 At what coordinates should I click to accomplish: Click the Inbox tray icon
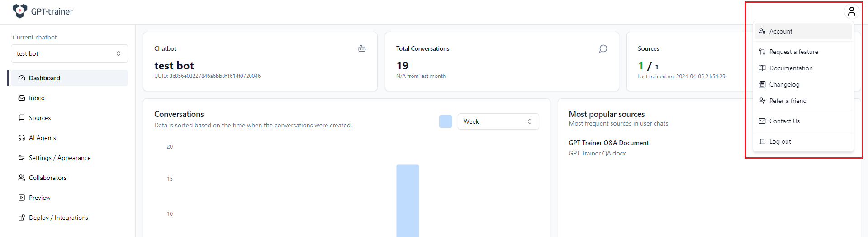click(22, 98)
